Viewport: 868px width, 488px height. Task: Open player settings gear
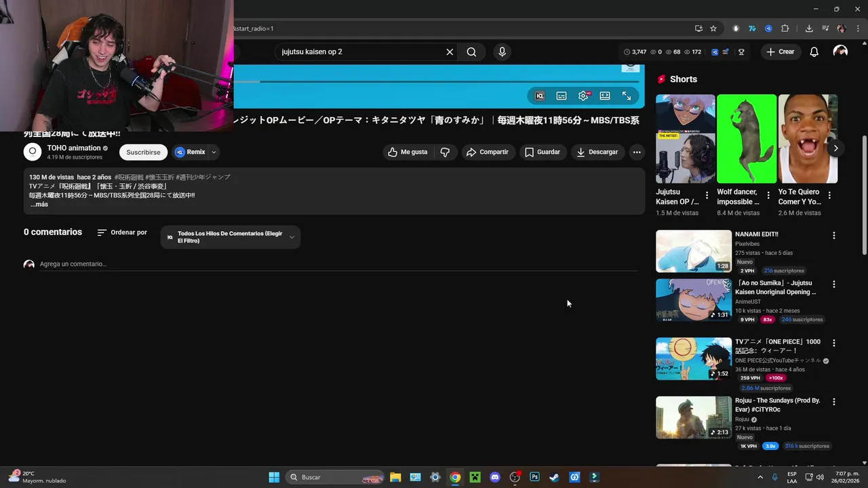pos(583,96)
